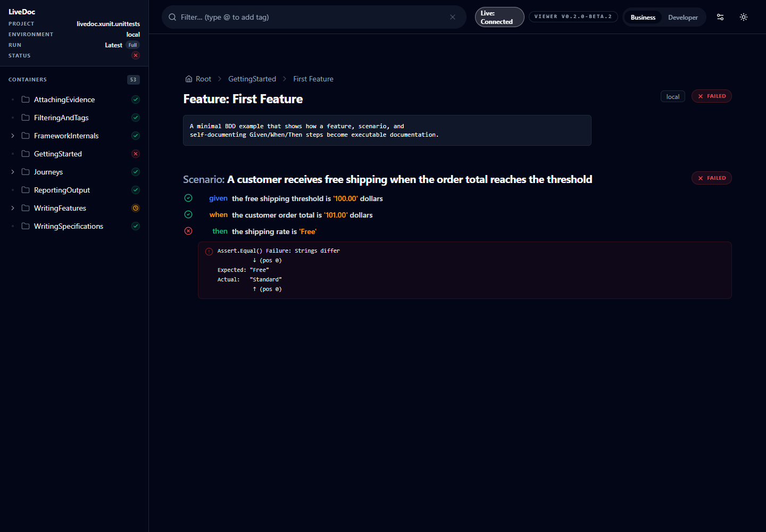The width and height of the screenshot is (766, 532).
Task: Click the local environment tag
Action: click(x=673, y=96)
